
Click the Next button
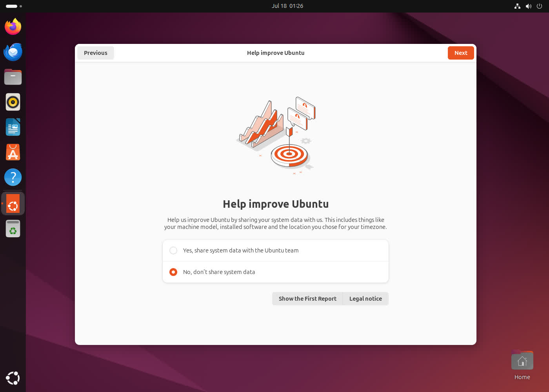461,53
